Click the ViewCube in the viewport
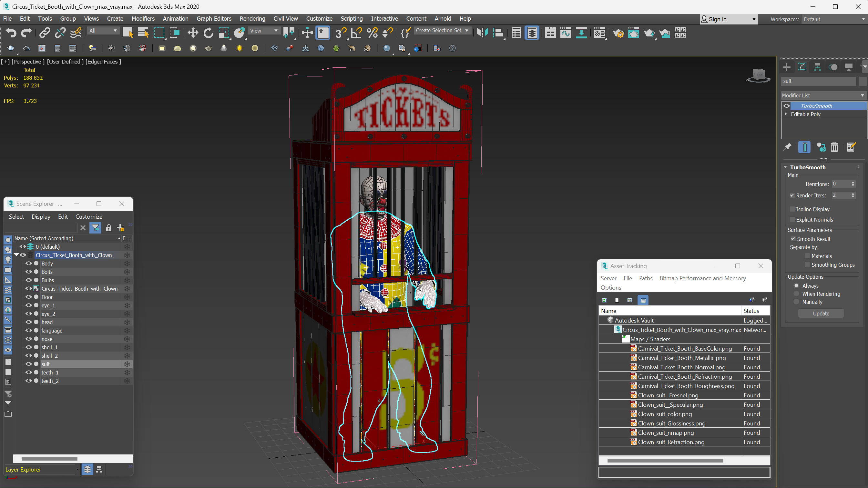Screen dimensions: 868x488 coord(759,75)
